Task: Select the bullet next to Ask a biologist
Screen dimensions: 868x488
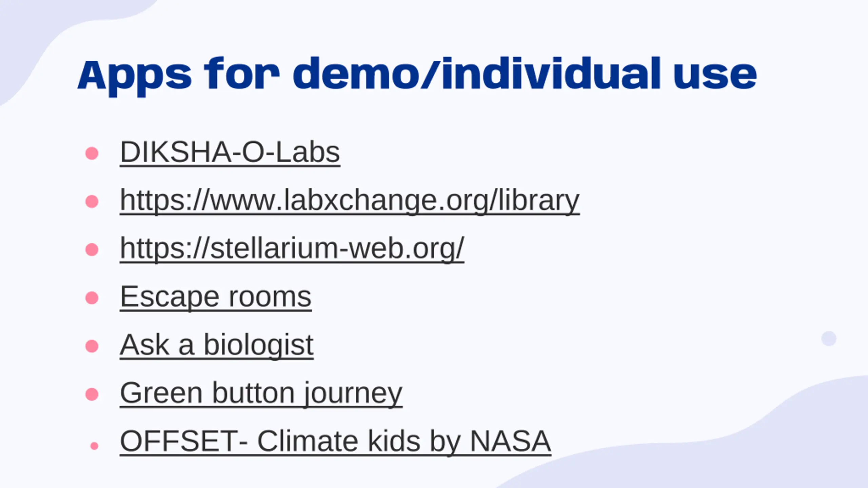Action: (x=92, y=346)
